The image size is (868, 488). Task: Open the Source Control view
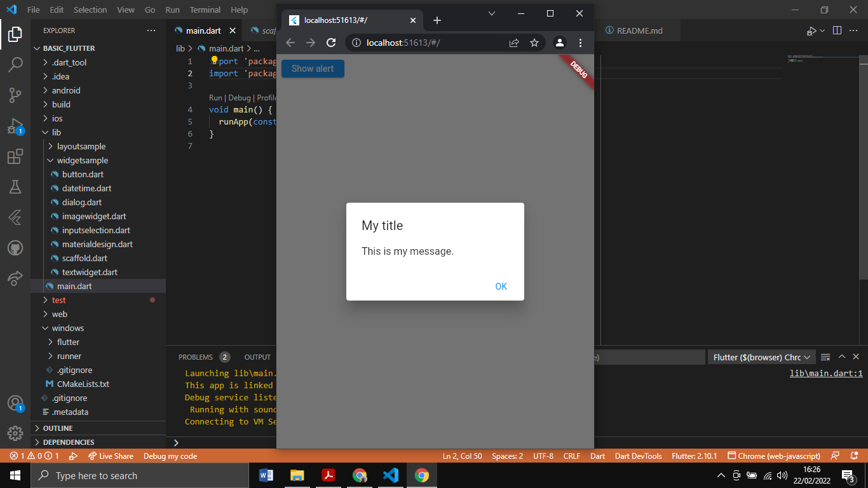15,93
